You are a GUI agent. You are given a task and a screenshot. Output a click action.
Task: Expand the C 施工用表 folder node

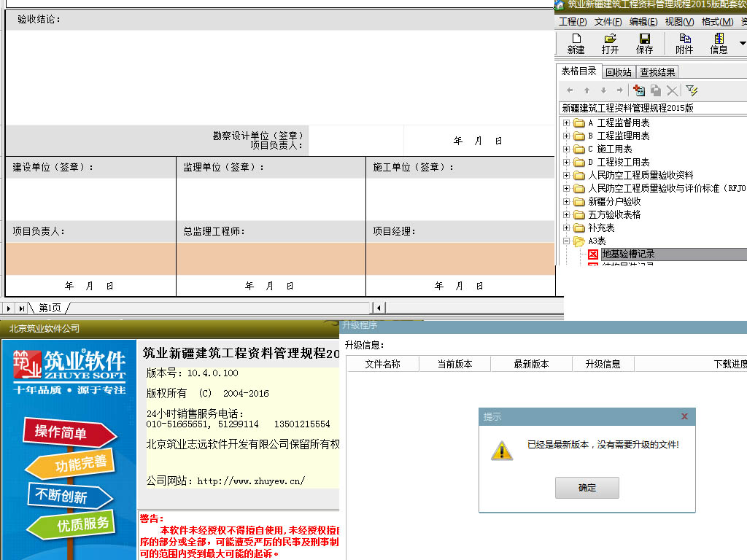tap(566, 149)
